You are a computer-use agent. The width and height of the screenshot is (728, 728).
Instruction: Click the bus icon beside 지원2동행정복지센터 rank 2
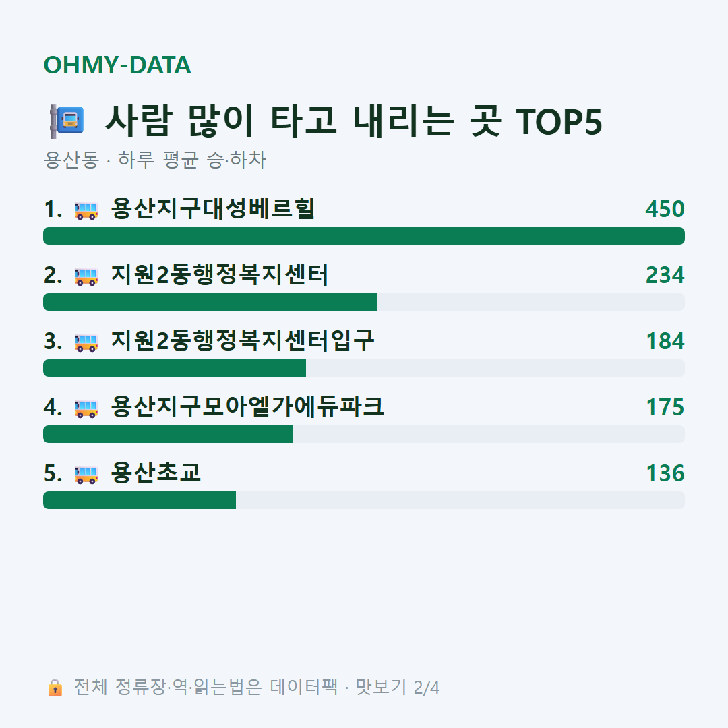point(86,276)
